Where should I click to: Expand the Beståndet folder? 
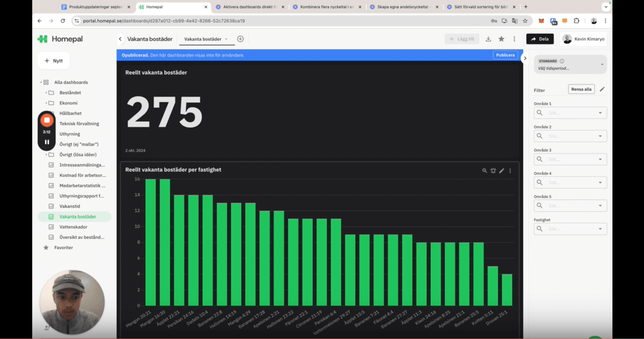click(x=46, y=93)
